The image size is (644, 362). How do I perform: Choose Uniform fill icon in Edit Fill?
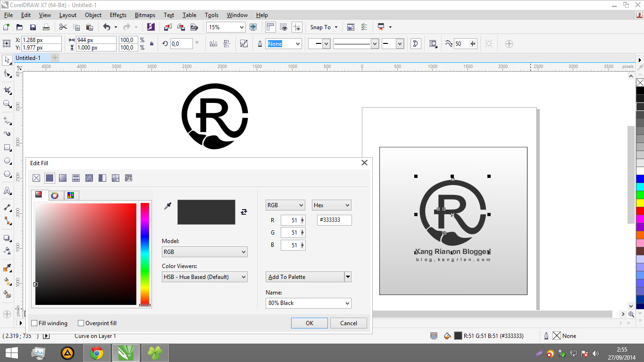click(x=50, y=178)
